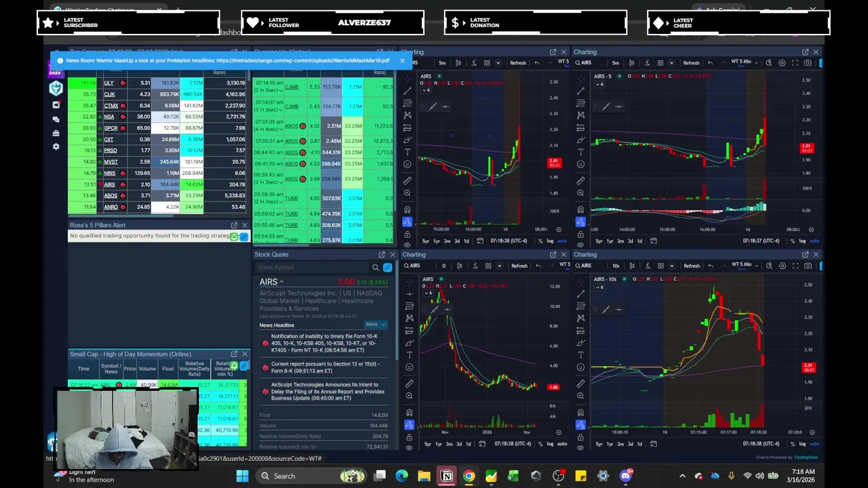Select 3d range on bottom-right chart
Image resolution: width=868 pixels, height=488 pixels.
point(631,443)
